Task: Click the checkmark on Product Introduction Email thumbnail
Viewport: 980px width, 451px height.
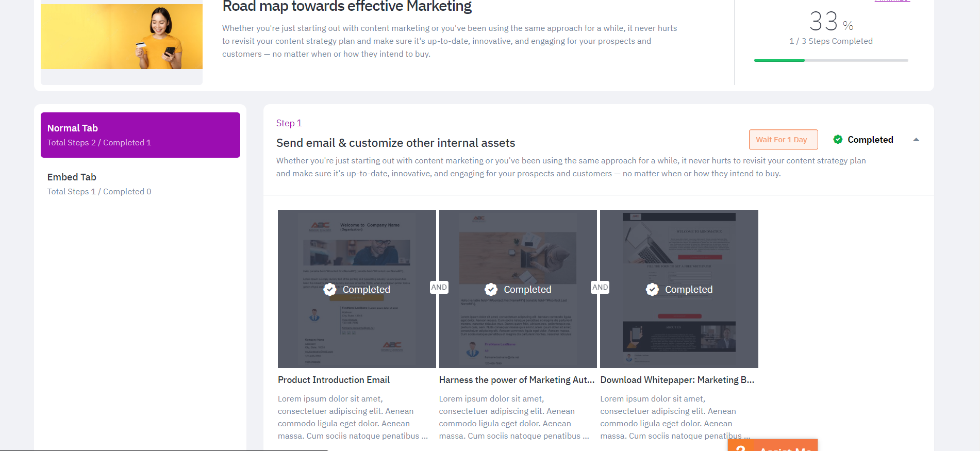Action: click(x=330, y=290)
